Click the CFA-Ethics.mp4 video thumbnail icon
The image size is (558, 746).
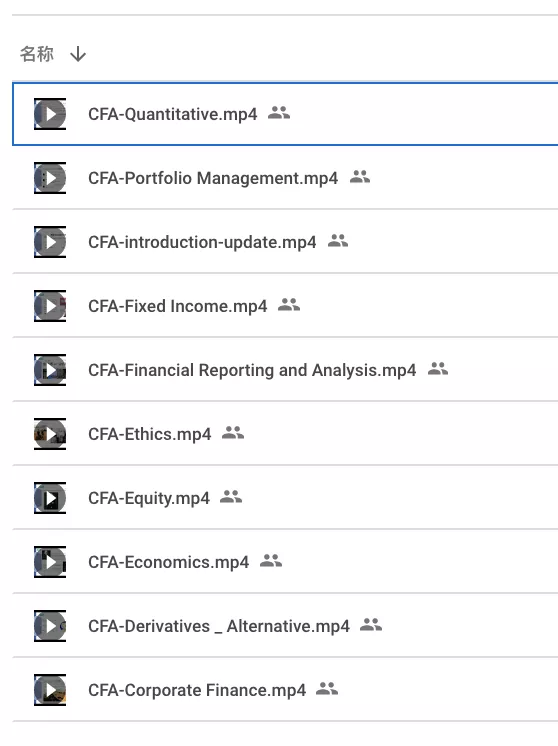click(x=50, y=434)
